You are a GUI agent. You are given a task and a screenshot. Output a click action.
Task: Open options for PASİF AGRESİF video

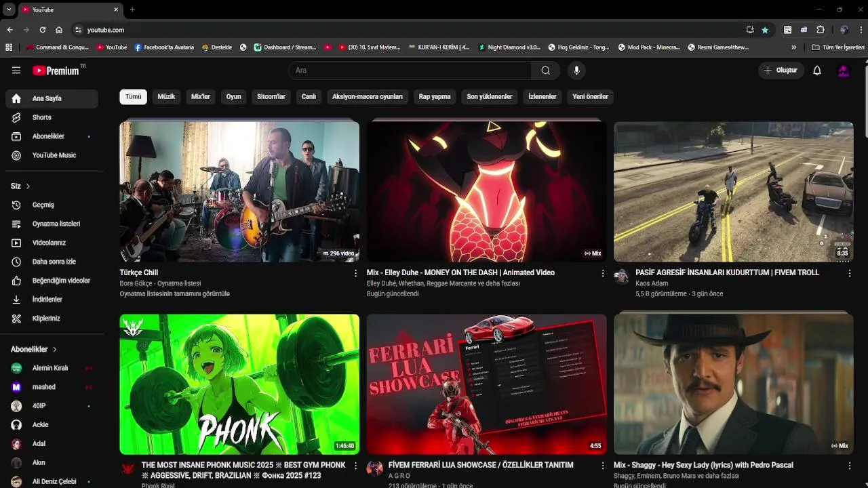tap(849, 273)
